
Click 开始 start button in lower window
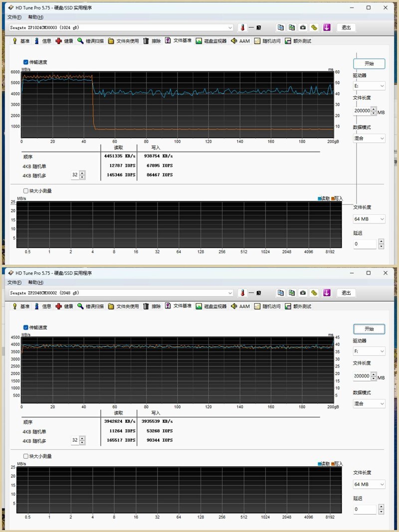click(x=369, y=329)
